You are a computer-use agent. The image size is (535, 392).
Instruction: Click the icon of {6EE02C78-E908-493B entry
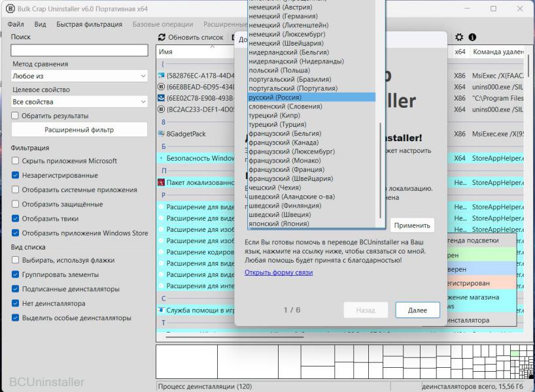[x=162, y=98]
